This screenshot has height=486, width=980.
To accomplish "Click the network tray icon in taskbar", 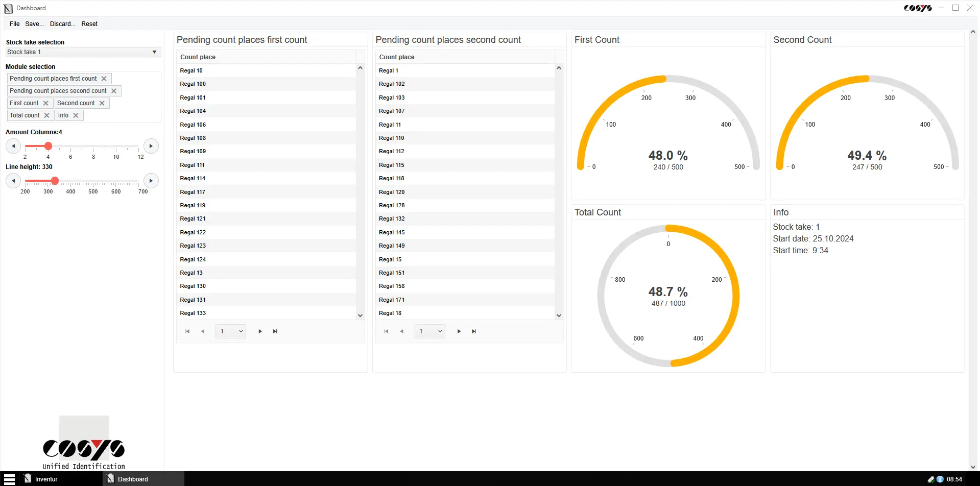I will click(930, 479).
